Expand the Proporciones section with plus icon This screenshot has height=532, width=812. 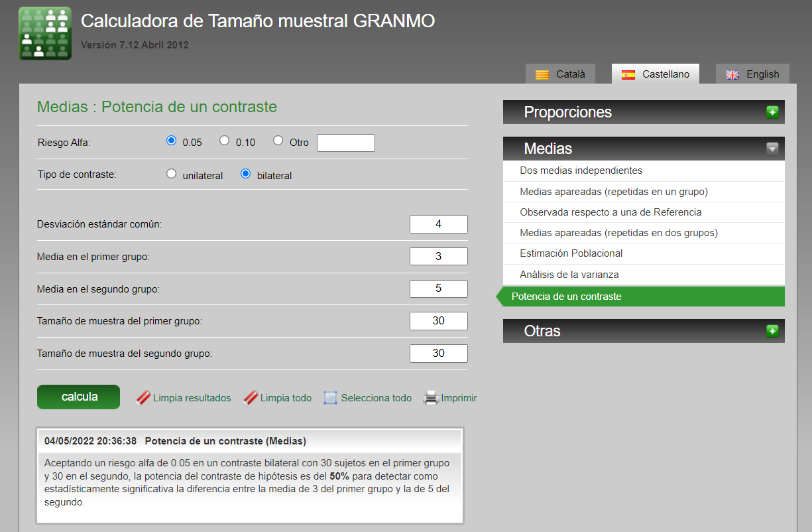[772, 112]
